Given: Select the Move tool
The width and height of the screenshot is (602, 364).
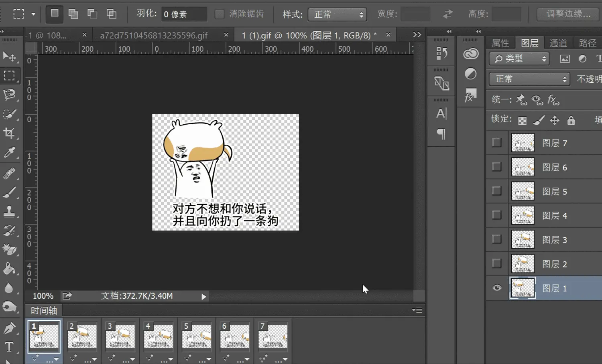Looking at the screenshot, I should [9, 57].
